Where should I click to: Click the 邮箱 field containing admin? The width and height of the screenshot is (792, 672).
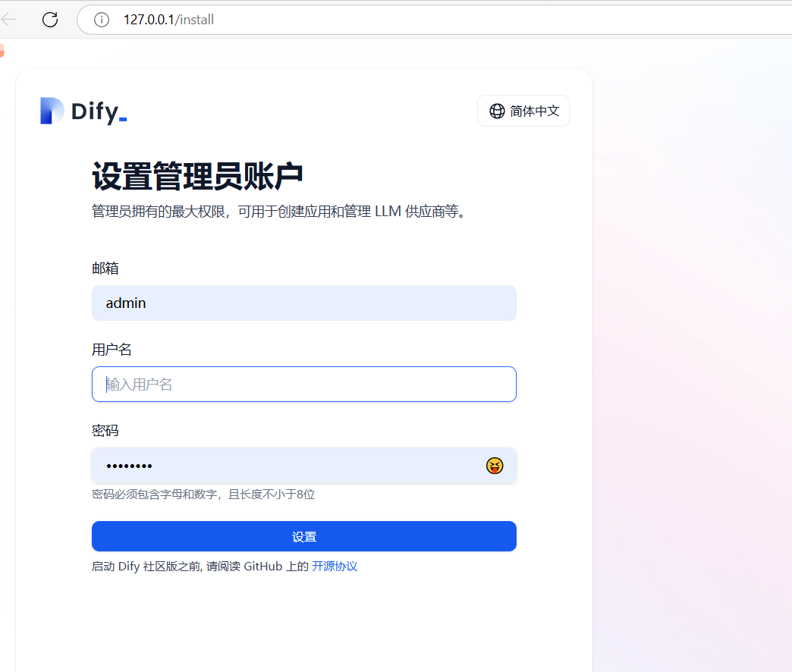click(x=304, y=303)
